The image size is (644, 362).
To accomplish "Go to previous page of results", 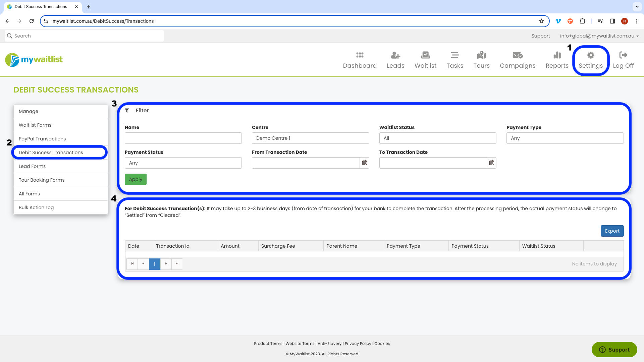I will pos(143,264).
